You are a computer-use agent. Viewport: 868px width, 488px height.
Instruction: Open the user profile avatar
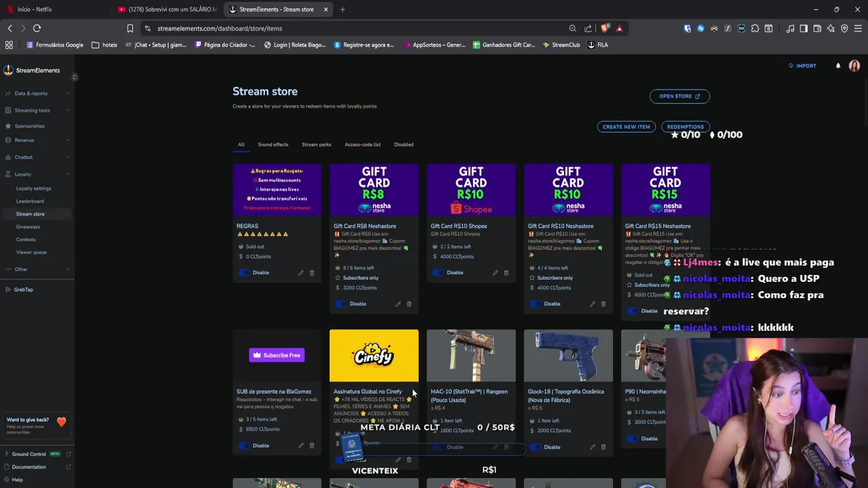(x=854, y=66)
